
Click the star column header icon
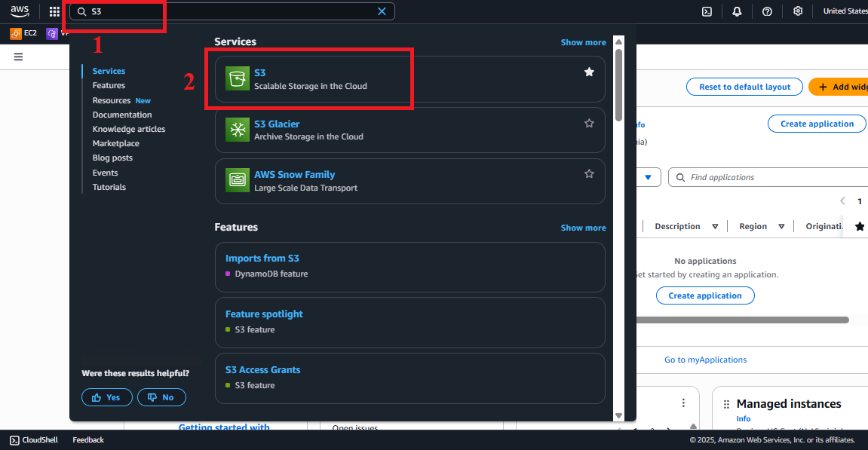point(860,226)
